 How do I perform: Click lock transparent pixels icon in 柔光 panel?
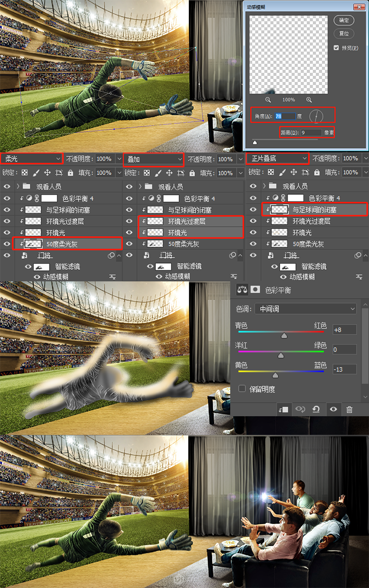click(x=24, y=173)
